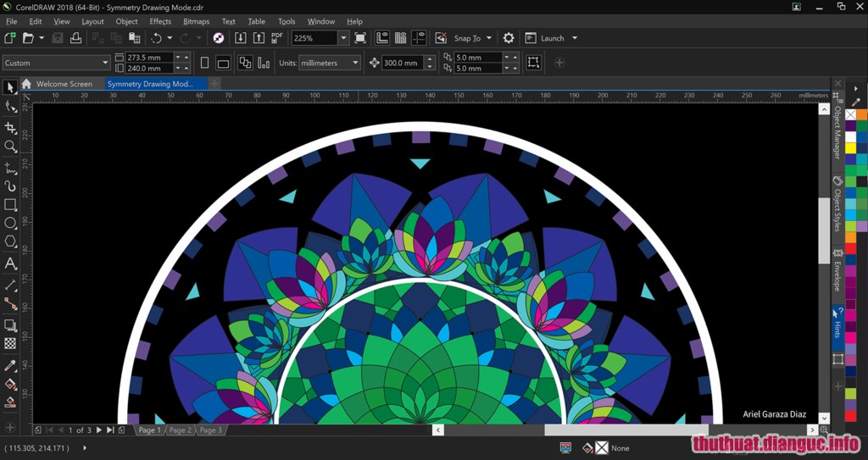Click the Paste clipboard icon

tap(135, 37)
